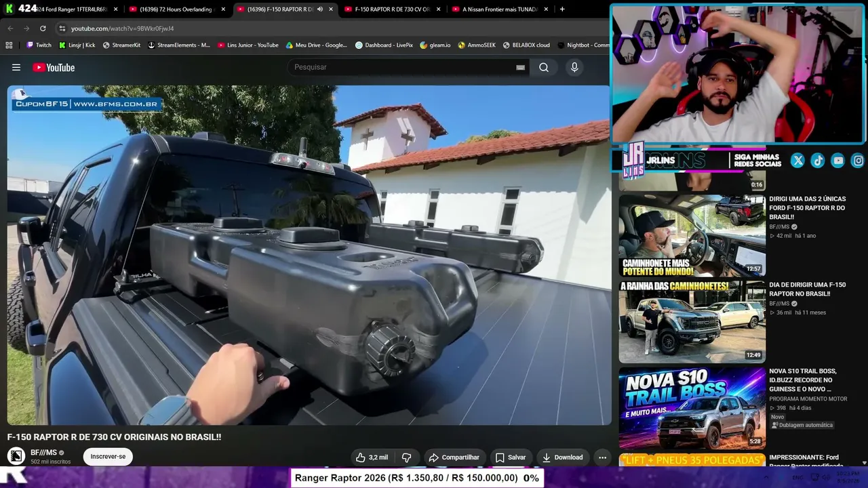The width and height of the screenshot is (868, 488).
Task: Click the Compartilhar share button
Action: (x=454, y=457)
